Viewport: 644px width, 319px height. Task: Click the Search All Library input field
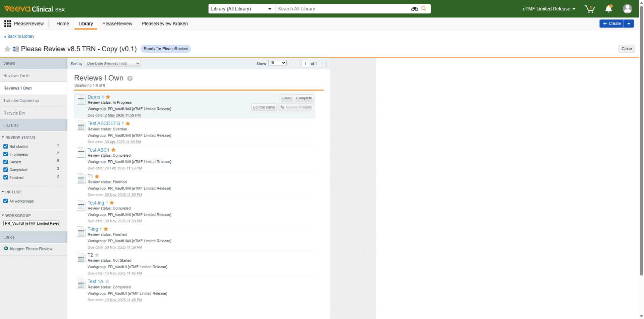[343, 9]
